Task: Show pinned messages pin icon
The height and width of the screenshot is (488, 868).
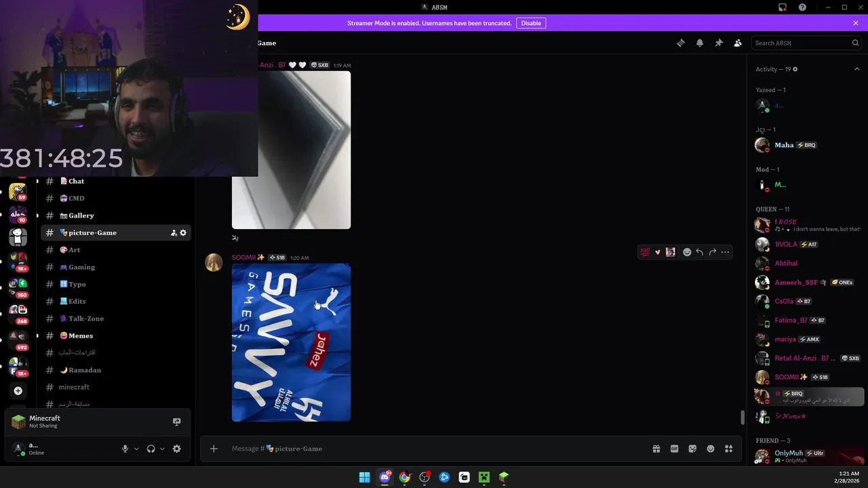Action: coord(719,43)
